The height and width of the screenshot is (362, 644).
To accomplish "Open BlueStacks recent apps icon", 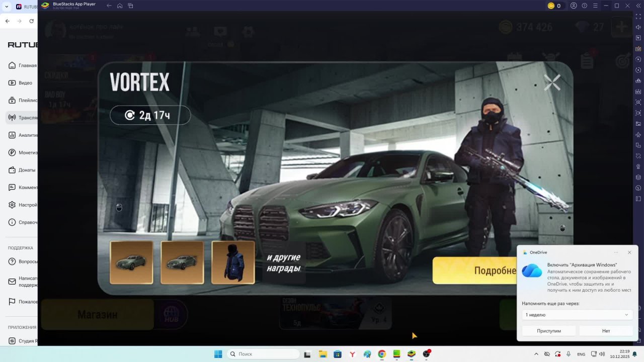I will pyautogui.click(x=130, y=6).
